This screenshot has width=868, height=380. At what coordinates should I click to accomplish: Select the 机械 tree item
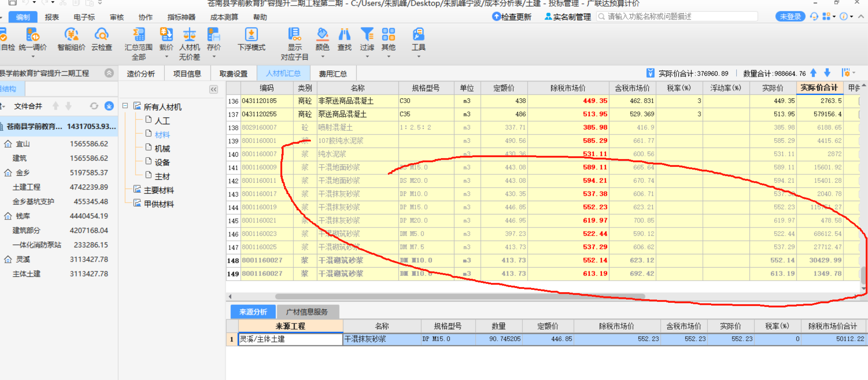pos(162,148)
